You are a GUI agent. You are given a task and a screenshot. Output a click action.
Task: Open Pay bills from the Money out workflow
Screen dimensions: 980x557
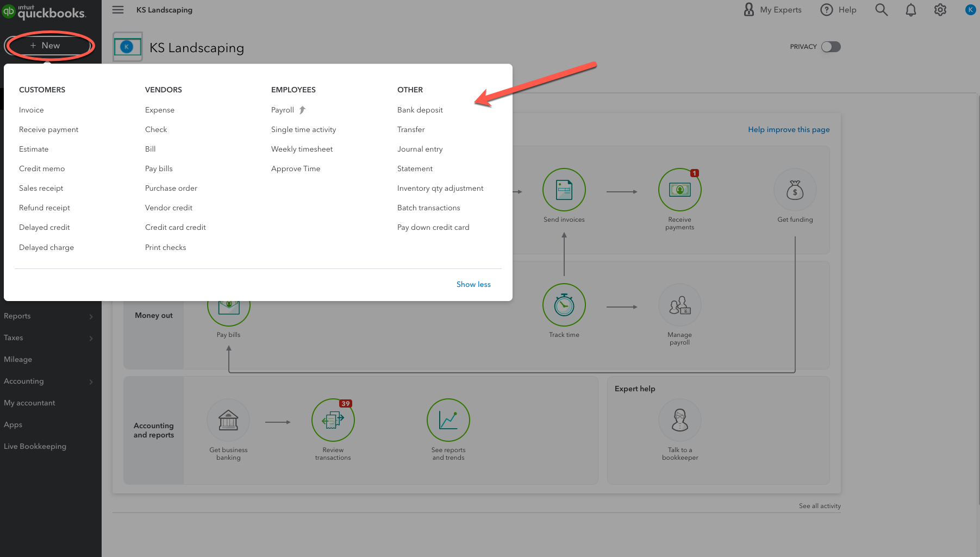(228, 305)
